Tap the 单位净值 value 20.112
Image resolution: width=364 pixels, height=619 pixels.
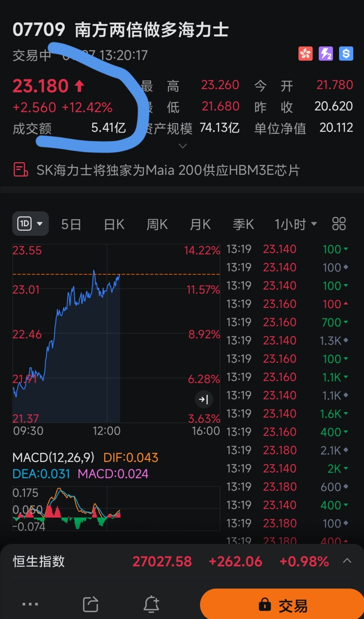(x=336, y=128)
